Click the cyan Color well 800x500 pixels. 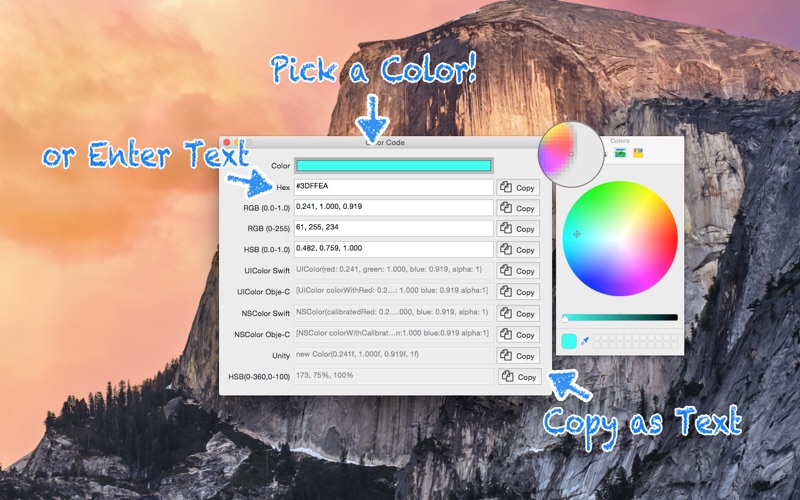coord(393,165)
